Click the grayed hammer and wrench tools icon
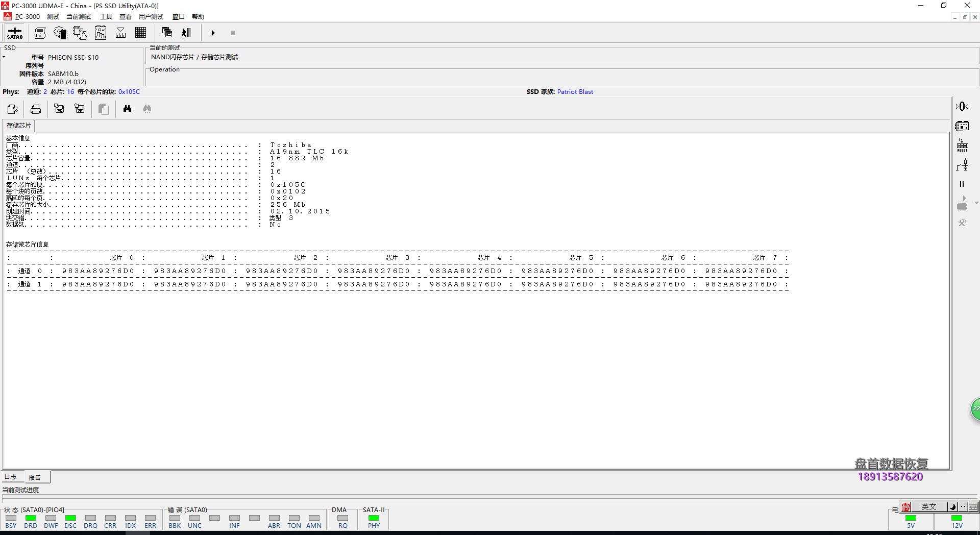980x535 pixels. pos(962,223)
